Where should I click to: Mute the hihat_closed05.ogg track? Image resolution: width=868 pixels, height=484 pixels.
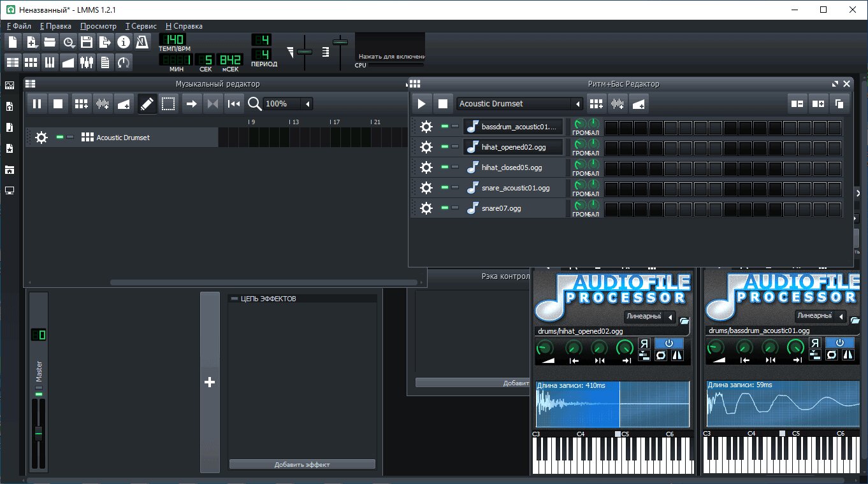445,167
